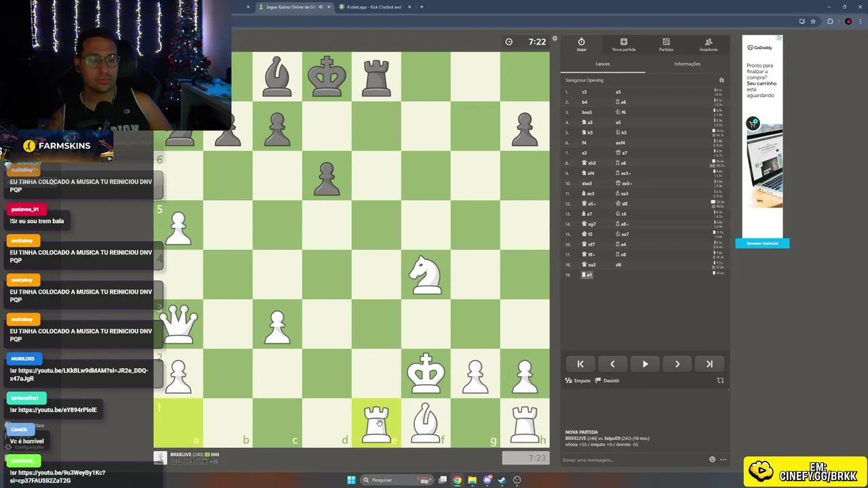
Task: Bookmark this page with the star icon
Action: (x=813, y=21)
